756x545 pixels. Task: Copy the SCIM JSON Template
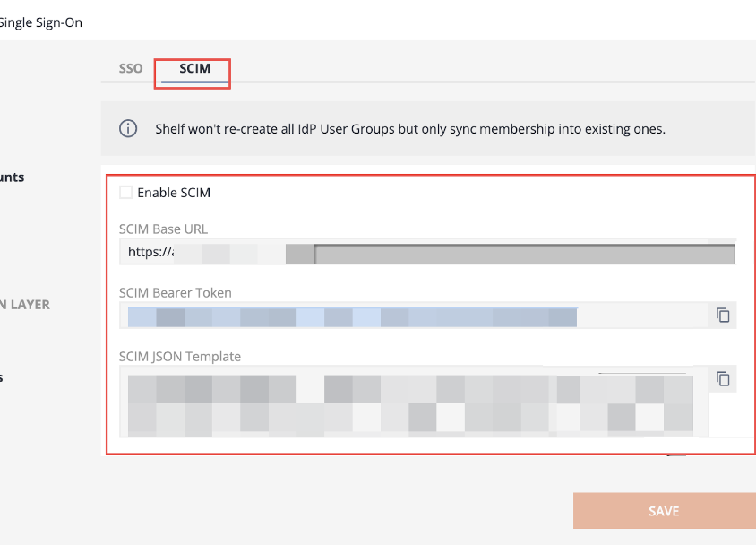[x=722, y=378]
